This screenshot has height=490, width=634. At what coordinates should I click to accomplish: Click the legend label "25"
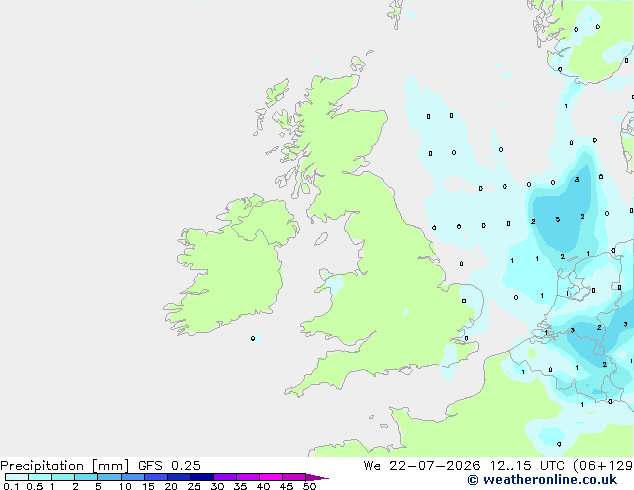[194, 486]
